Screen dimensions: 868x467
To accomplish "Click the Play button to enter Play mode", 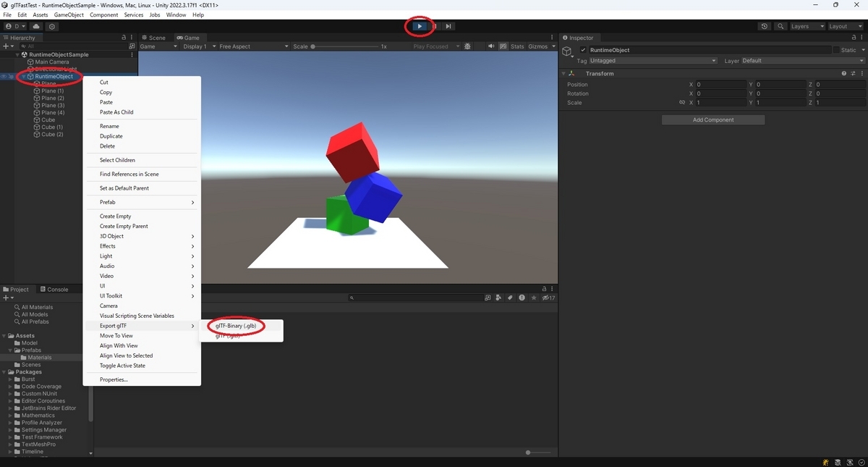I will coord(420,26).
